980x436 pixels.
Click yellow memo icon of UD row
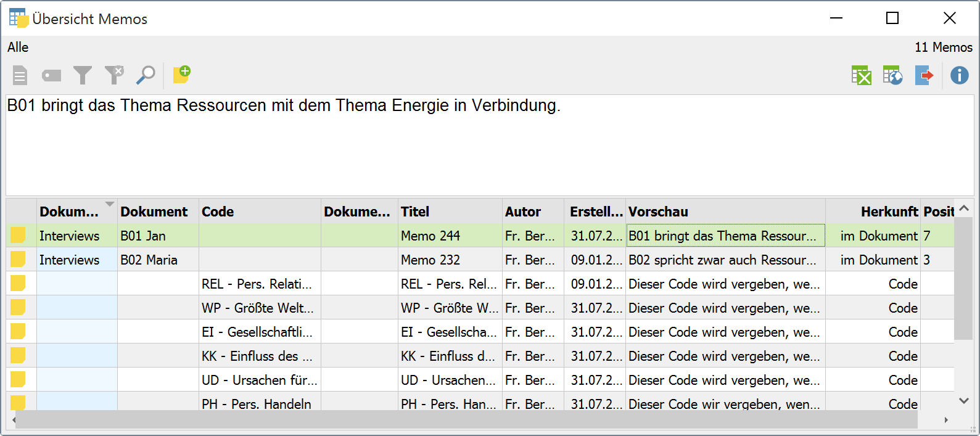pyautogui.click(x=18, y=380)
